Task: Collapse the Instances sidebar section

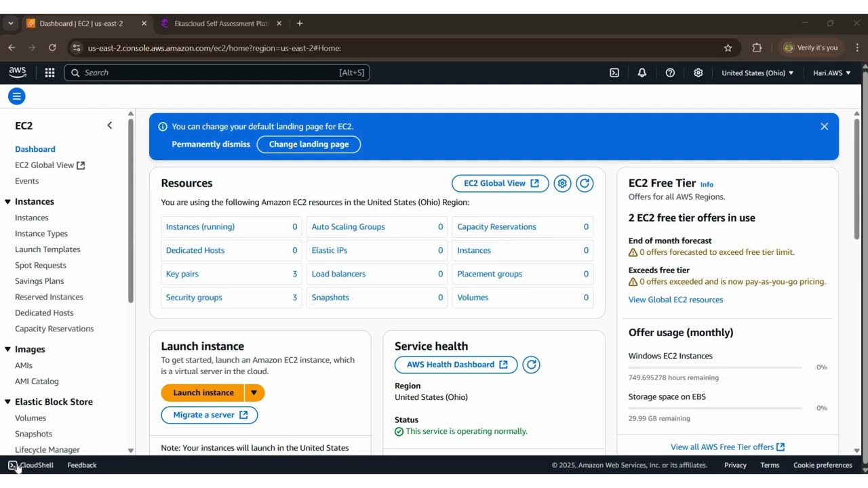Action: pos(8,202)
